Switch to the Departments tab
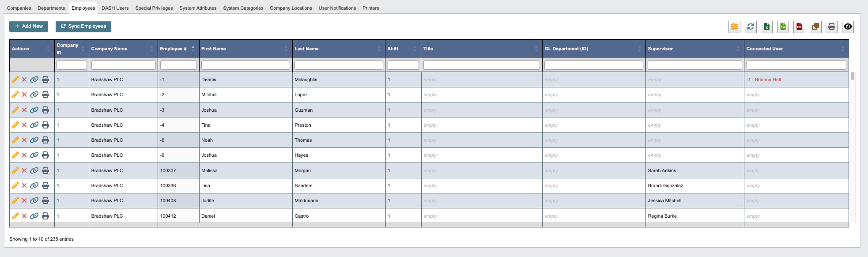This screenshot has height=257, width=868. [51, 8]
